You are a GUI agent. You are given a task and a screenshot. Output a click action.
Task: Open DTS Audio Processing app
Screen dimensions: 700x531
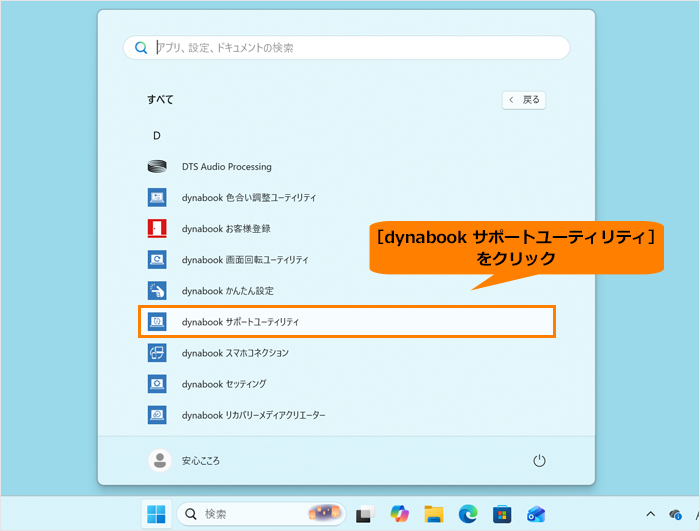click(226, 167)
